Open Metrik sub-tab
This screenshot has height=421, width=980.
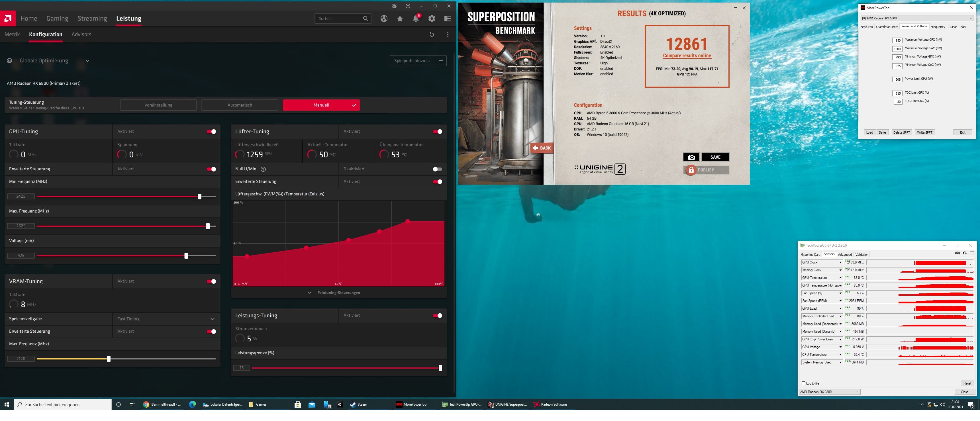pos(12,34)
